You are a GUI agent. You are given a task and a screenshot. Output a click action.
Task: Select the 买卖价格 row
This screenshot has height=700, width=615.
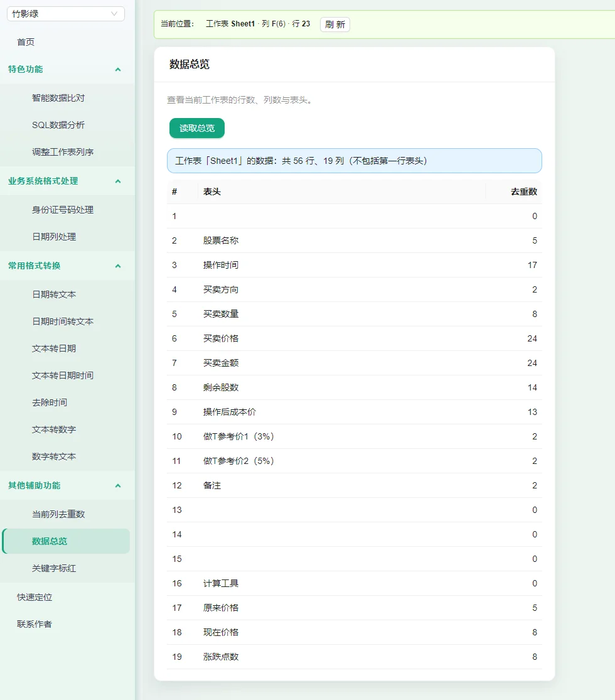355,338
